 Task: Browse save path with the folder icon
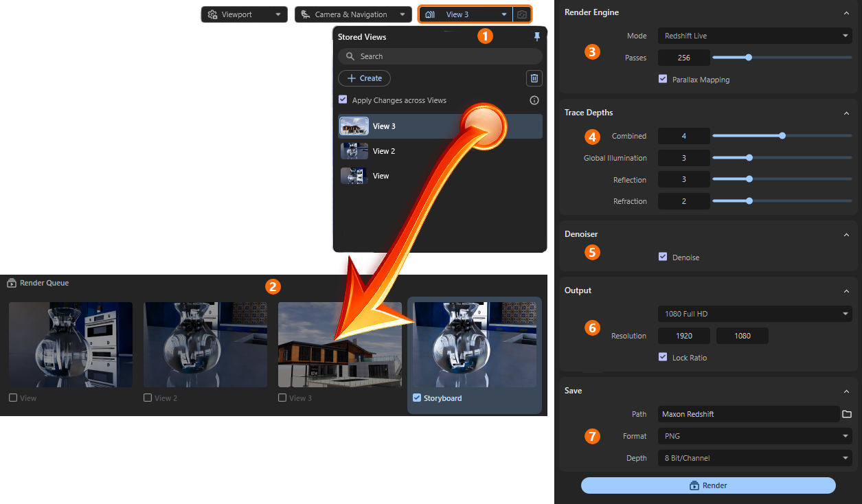pos(847,414)
